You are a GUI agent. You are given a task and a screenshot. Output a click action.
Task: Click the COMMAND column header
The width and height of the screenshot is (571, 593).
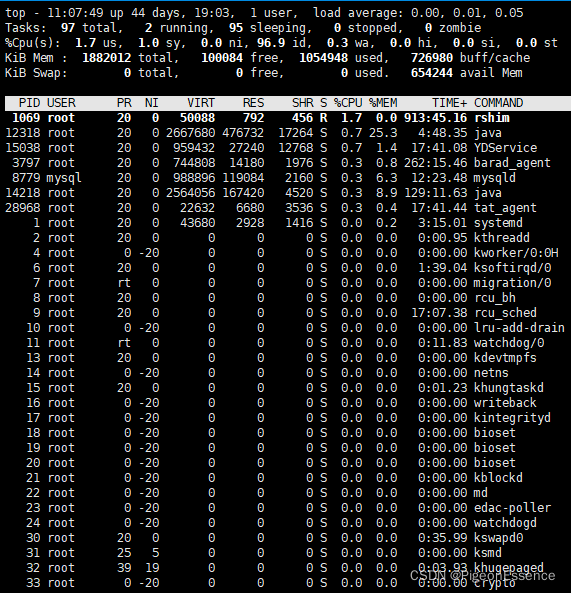click(x=498, y=103)
